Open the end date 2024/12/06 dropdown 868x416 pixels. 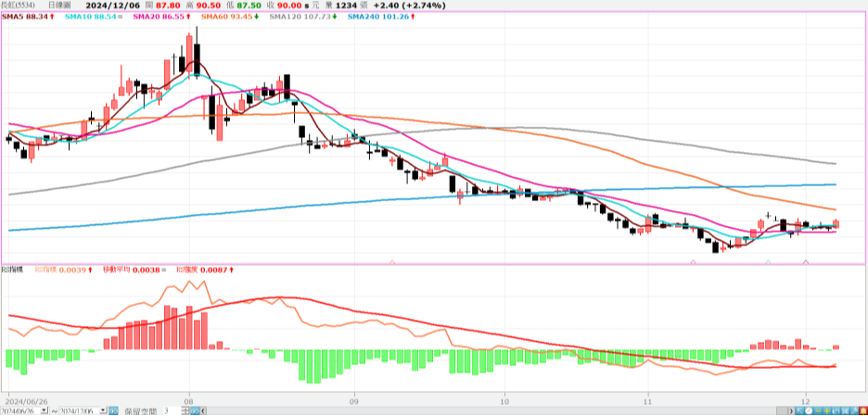(x=103, y=410)
